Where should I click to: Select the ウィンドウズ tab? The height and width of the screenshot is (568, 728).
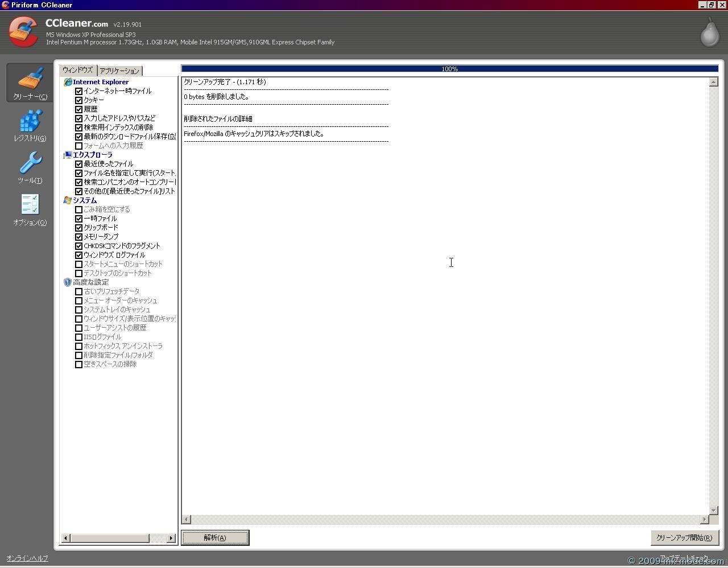click(78, 70)
